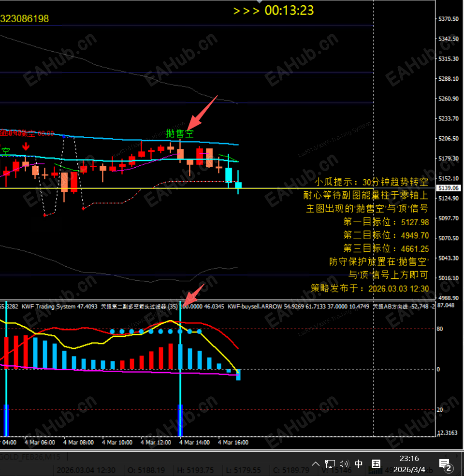Switch the 中 input language indicator

[x=359, y=464]
